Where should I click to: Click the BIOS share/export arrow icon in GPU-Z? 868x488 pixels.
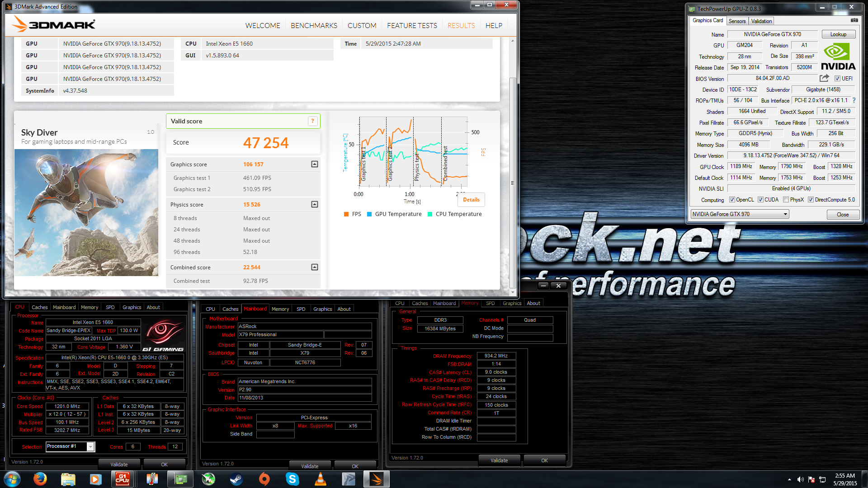(824, 78)
